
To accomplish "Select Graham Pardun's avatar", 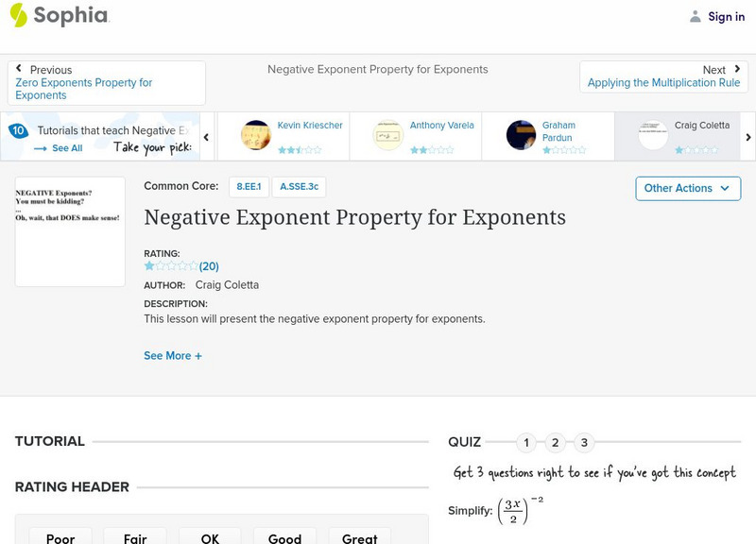I will (522, 133).
